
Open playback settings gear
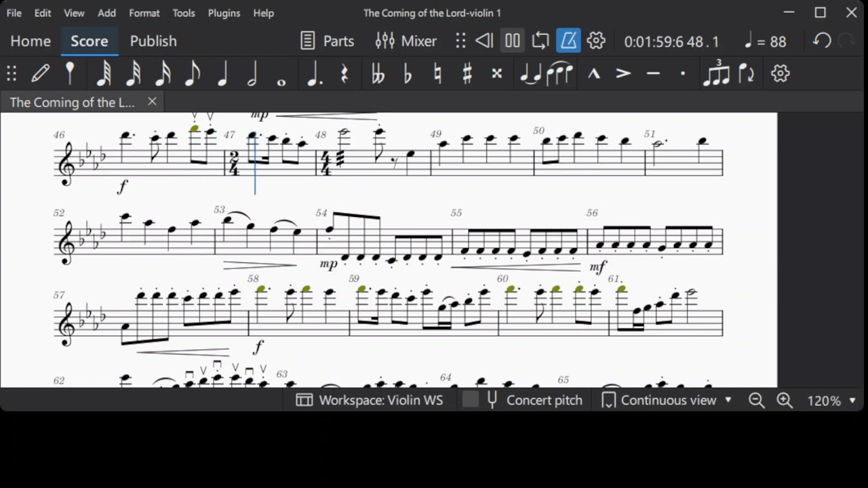click(x=596, y=41)
